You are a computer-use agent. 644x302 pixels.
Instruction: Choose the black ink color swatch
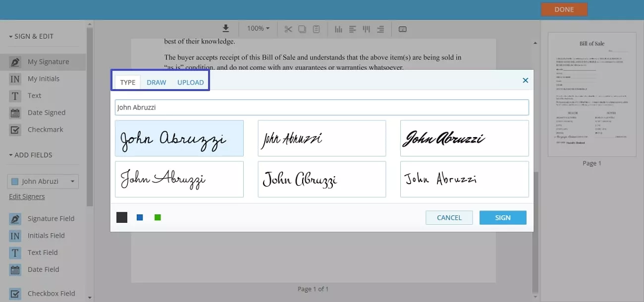[x=122, y=217]
